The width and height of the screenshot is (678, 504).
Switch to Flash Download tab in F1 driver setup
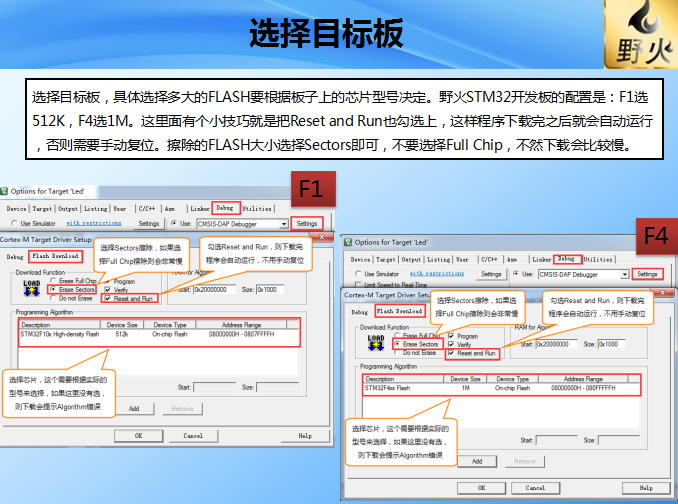(x=55, y=256)
